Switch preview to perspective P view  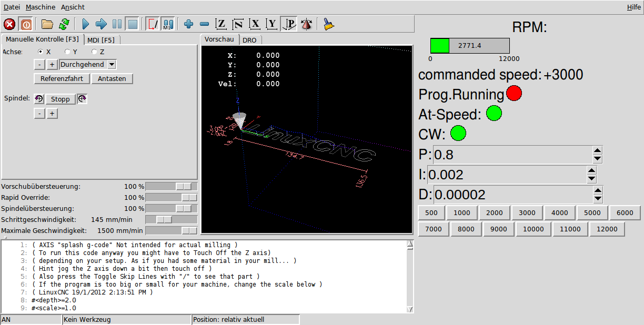(289, 24)
